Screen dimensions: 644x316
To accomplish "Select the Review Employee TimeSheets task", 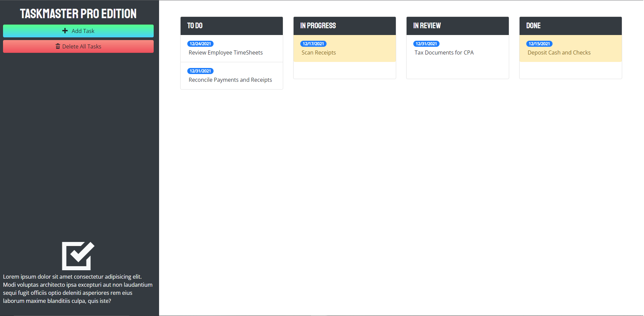I will pyautogui.click(x=225, y=52).
